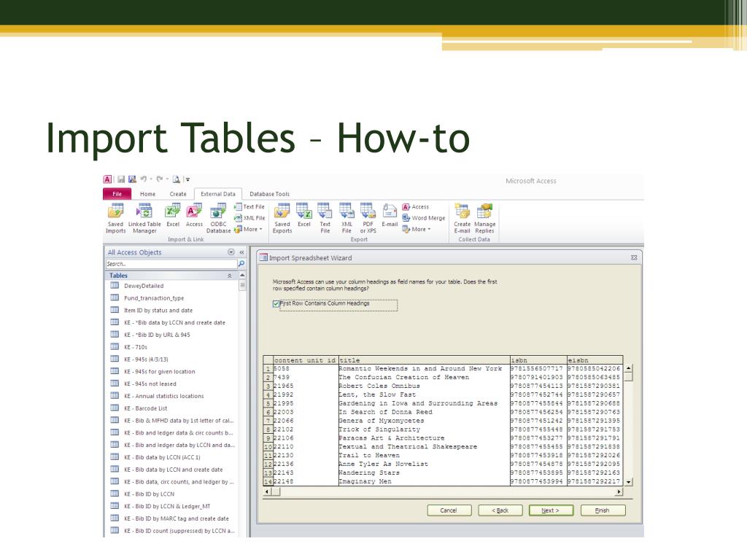747x560 pixels.
Task: Import an XML File
Action: 249,218
